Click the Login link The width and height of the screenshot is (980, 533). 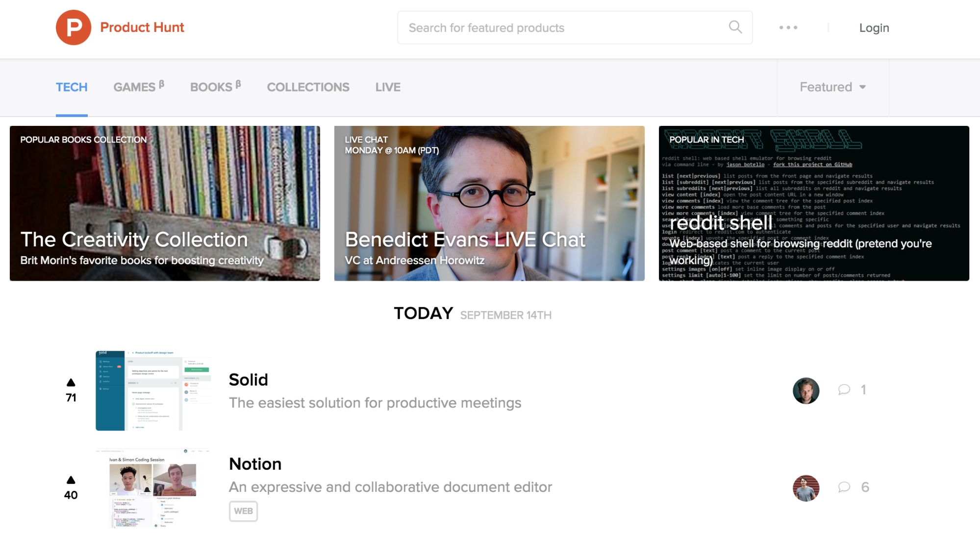(874, 28)
